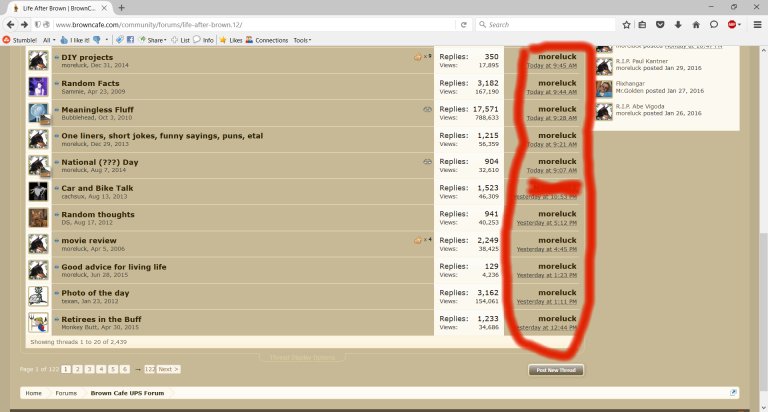Open the downloads arrow icon
The width and height of the screenshot is (768, 412).
click(678, 24)
